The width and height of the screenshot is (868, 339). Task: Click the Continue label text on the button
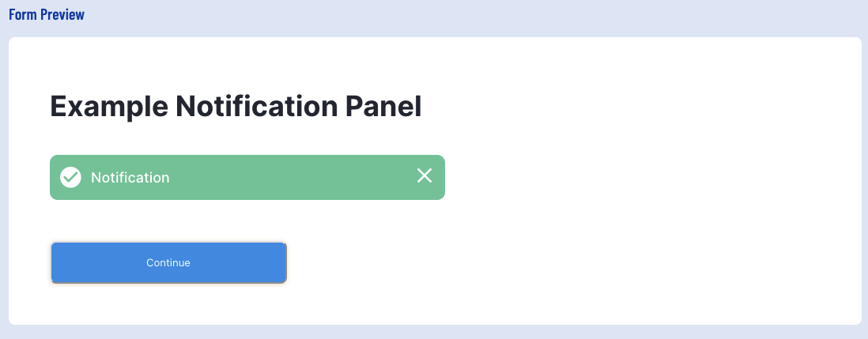click(168, 262)
